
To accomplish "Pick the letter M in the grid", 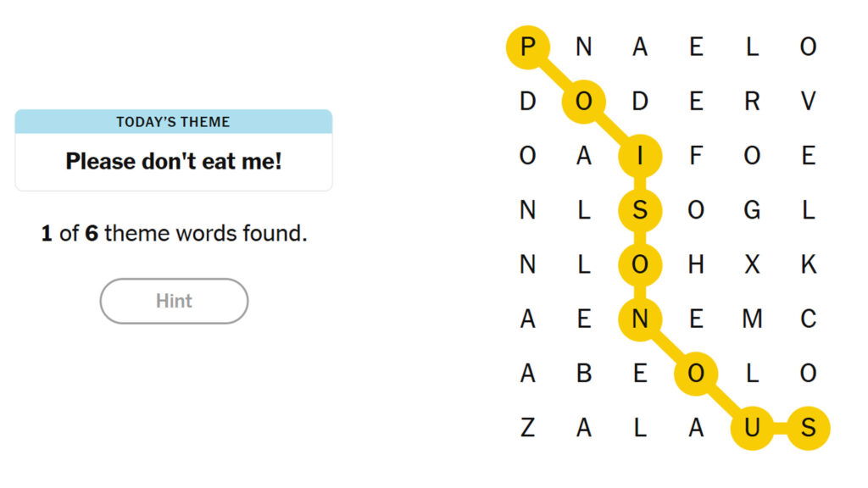I will point(752,319).
